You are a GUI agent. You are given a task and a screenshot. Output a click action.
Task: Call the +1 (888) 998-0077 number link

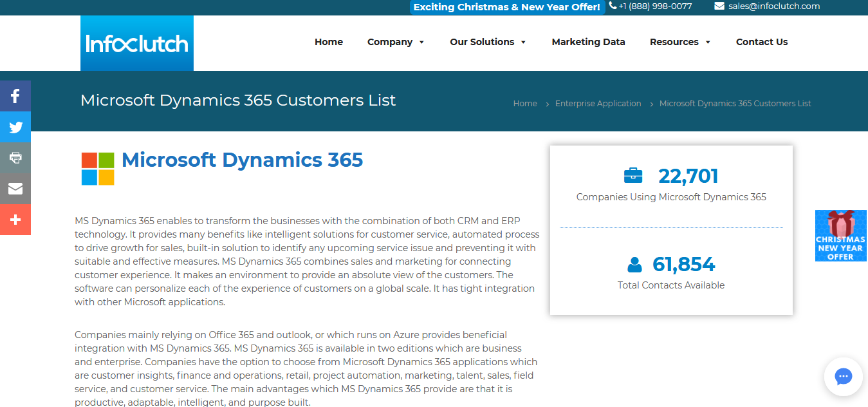click(x=655, y=6)
